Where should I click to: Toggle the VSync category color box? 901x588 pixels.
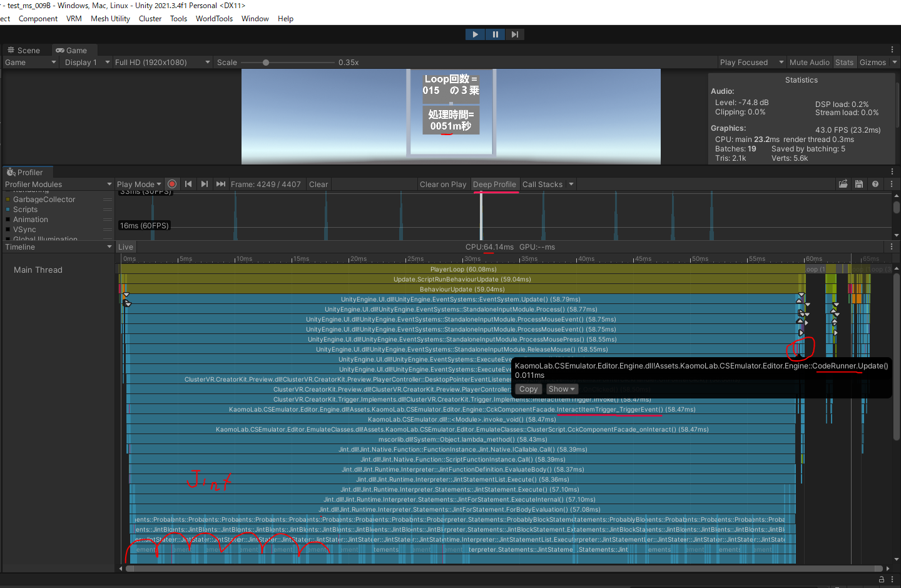click(x=8, y=230)
